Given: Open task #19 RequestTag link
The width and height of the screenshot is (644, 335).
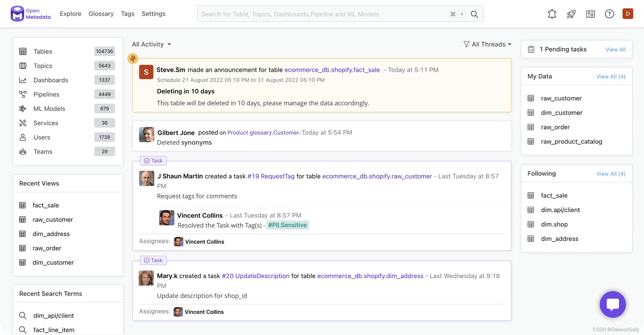Looking at the screenshot, I should (271, 176).
